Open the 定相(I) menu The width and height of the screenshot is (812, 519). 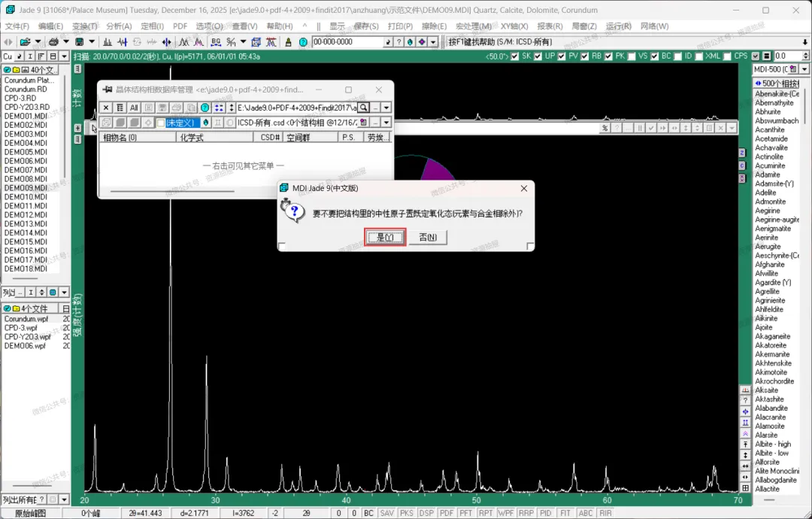(x=152, y=26)
